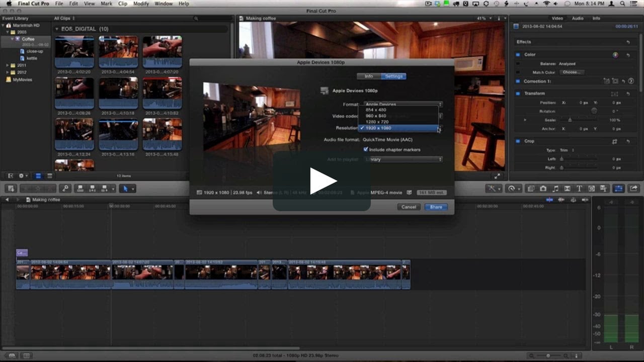The image size is (644, 362).
Task: Disable the Crop section checkbox
Action: (518, 141)
